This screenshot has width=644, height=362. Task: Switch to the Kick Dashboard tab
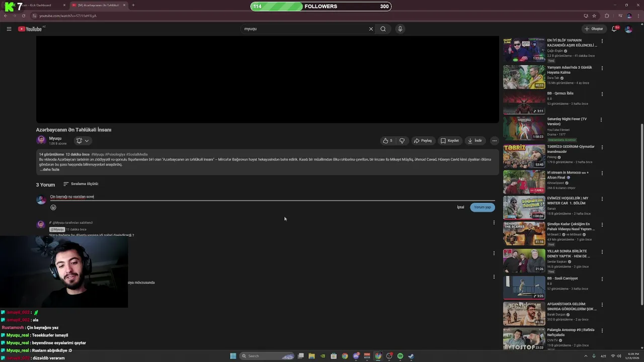pyautogui.click(x=35, y=5)
